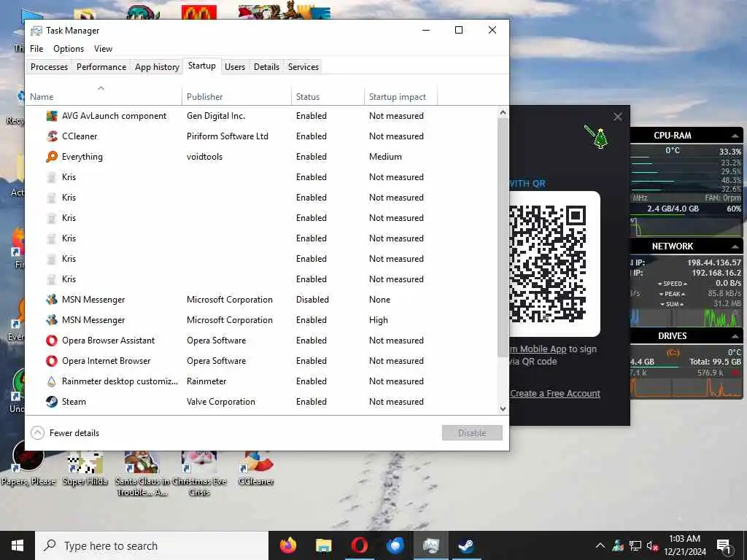This screenshot has width=747, height=560.
Task: Sort by the Startup impact column header
Action: (x=400, y=97)
